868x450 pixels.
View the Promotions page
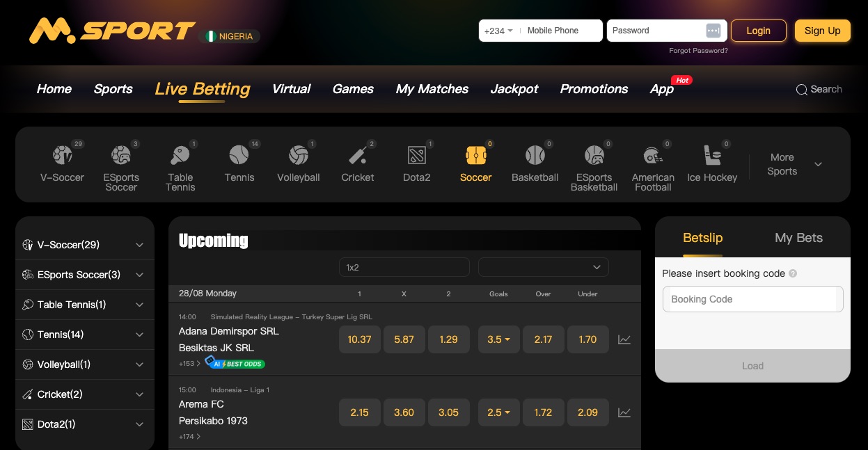594,89
